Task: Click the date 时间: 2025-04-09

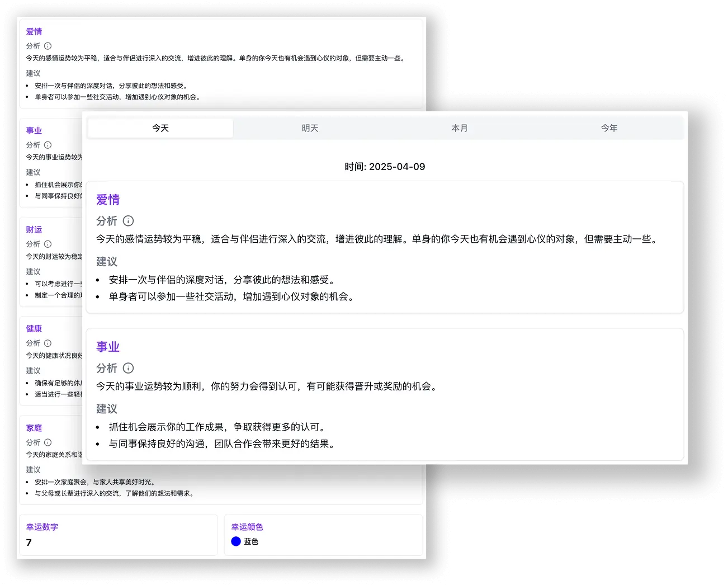Action: pyautogui.click(x=385, y=166)
